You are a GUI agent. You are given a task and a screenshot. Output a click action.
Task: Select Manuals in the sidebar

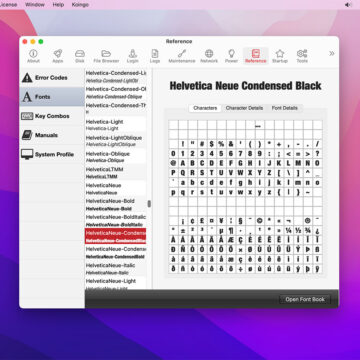(52, 135)
